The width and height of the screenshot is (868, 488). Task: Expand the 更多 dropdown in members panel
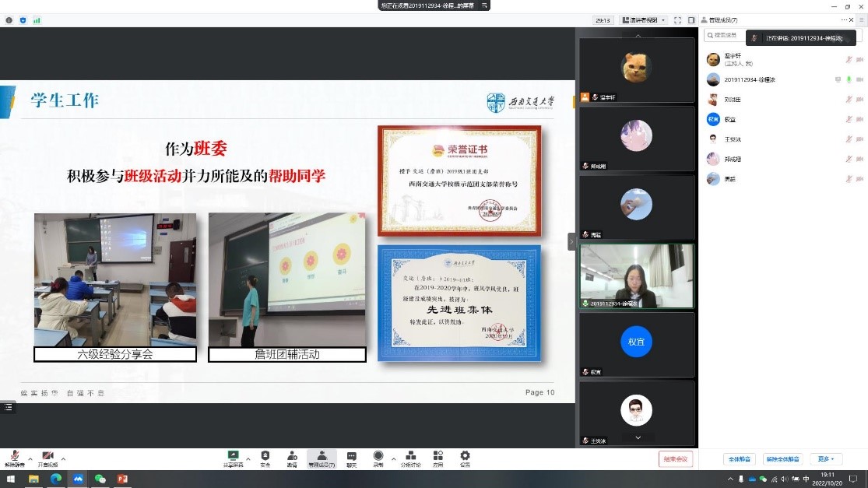coord(826,459)
